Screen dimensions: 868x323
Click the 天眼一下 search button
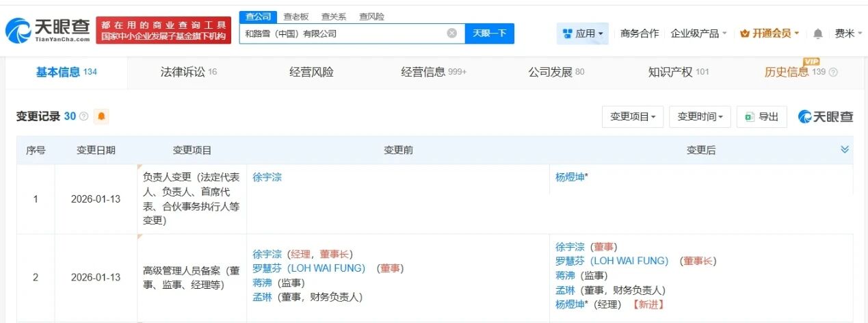490,33
